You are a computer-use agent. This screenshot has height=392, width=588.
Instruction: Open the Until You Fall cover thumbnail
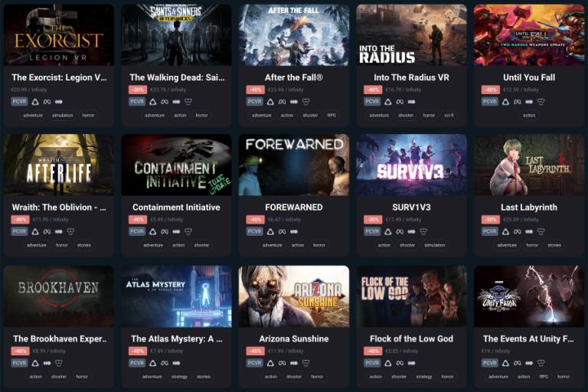[x=529, y=35]
